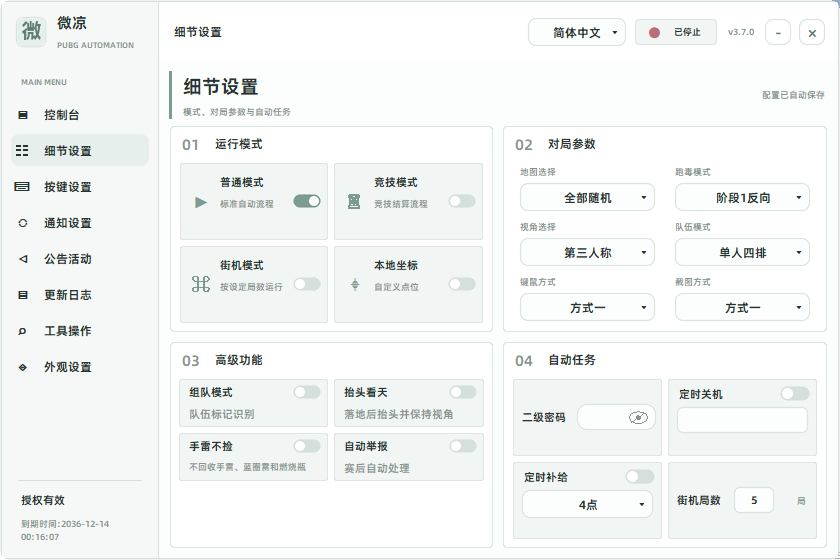Click 授权有效 license status text
This screenshot has width=840, height=560.
click(43, 500)
